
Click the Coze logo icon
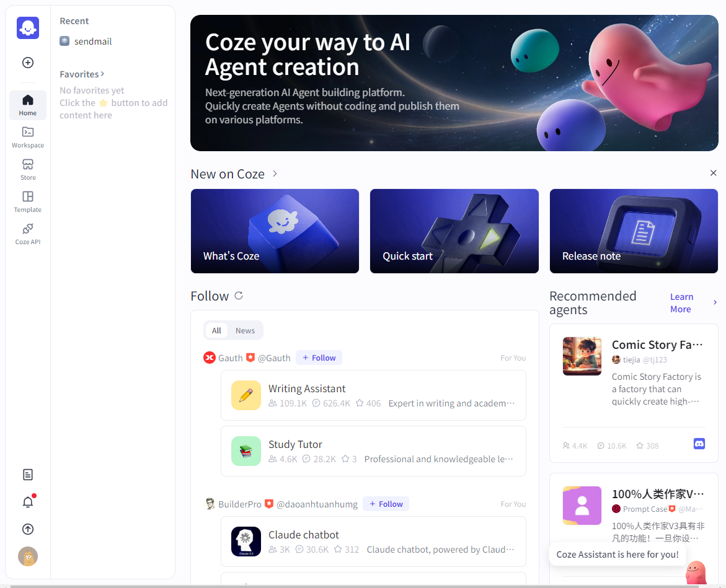point(28,28)
